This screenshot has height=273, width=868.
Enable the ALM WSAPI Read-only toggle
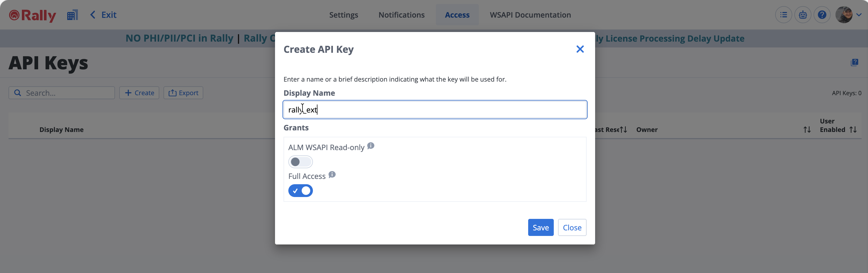click(x=300, y=162)
